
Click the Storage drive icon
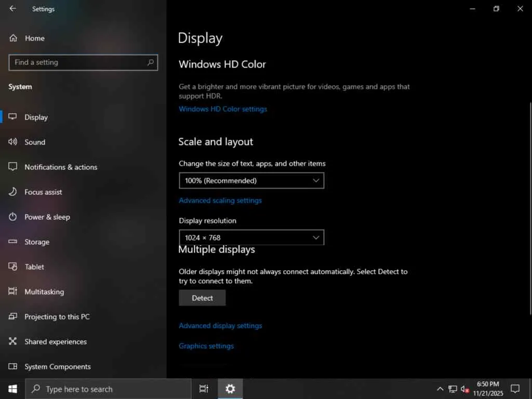[12, 242]
